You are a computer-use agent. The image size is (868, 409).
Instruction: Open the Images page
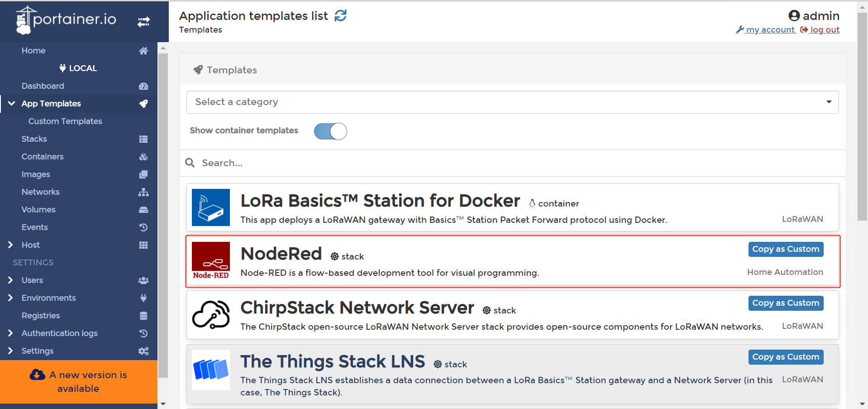tap(36, 174)
